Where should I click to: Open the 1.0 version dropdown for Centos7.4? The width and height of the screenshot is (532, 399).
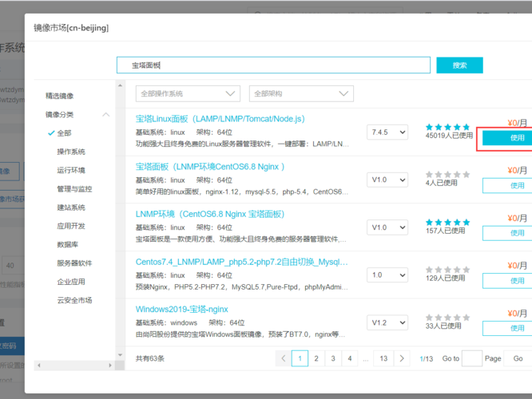[x=387, y=275]
